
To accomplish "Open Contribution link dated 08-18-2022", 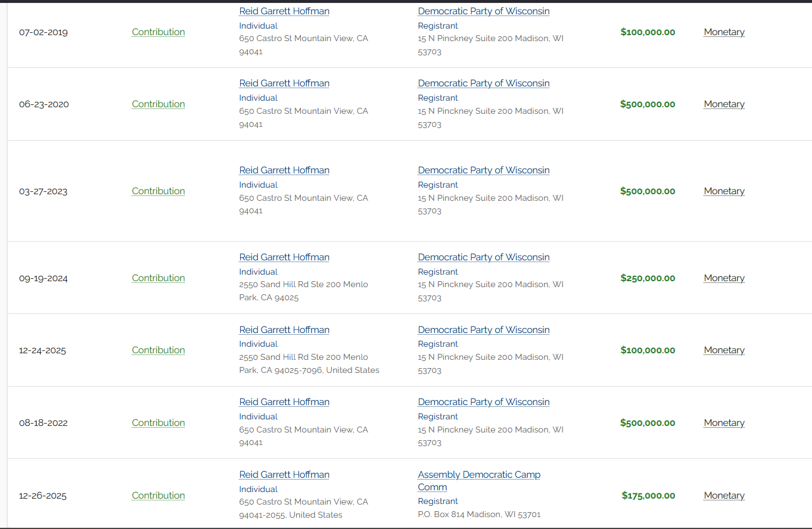I will [x=158, y=423].
